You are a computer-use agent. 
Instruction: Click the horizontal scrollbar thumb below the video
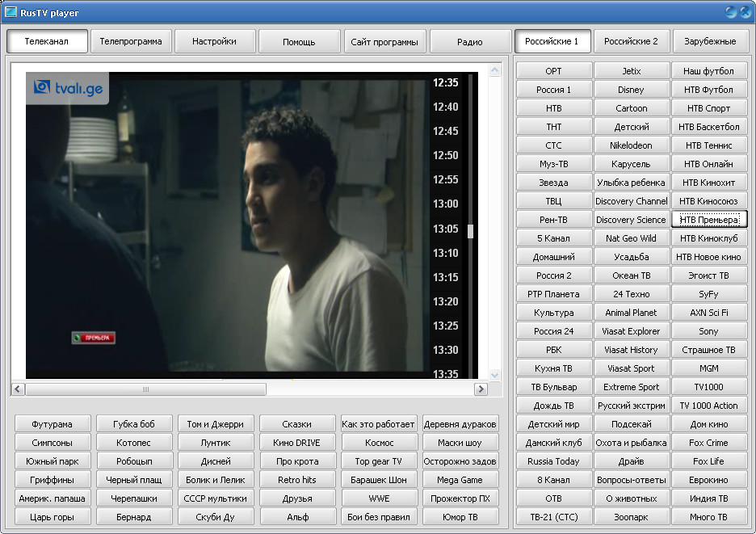click(x=145, y=389)
